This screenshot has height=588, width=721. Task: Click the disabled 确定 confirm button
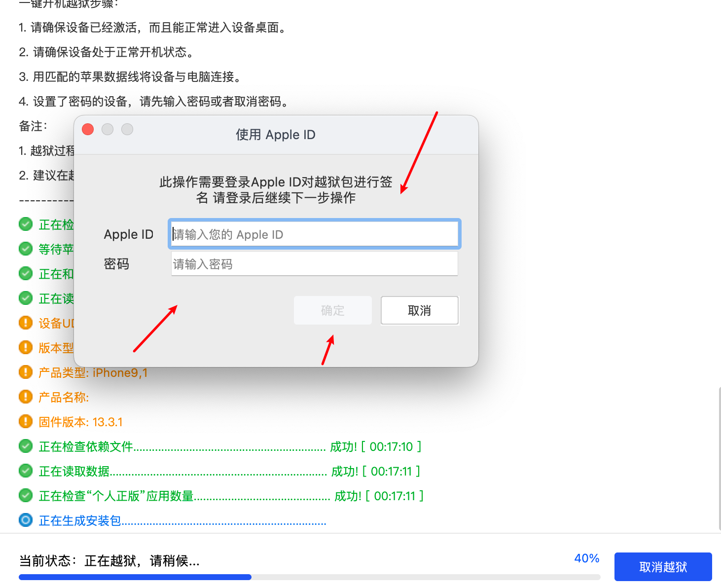332,310
